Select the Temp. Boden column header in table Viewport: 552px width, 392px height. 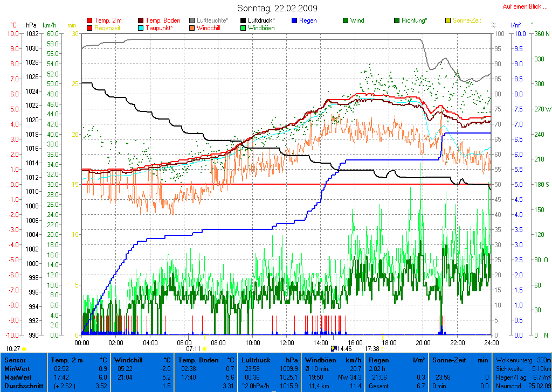(198, 360)
